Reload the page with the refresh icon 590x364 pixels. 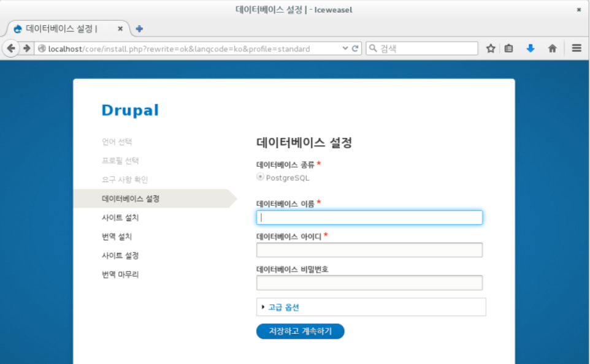(355, 48)
